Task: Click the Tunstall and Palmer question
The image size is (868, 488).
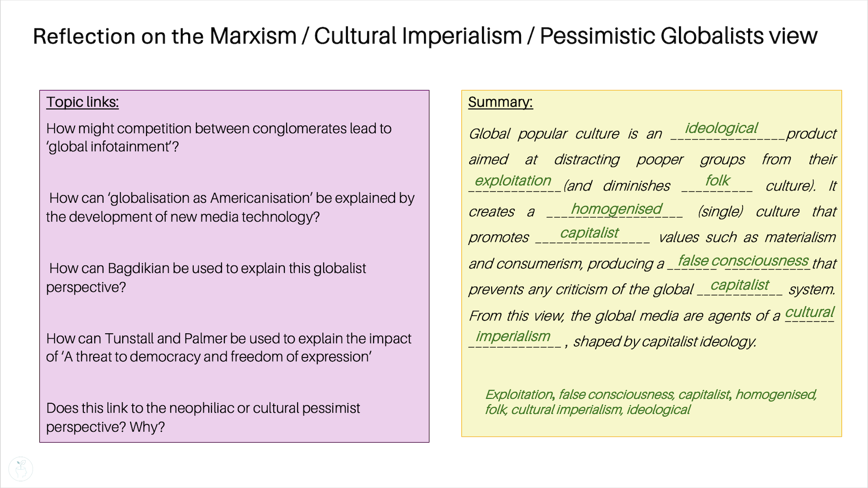Action: tap(229, 347)
